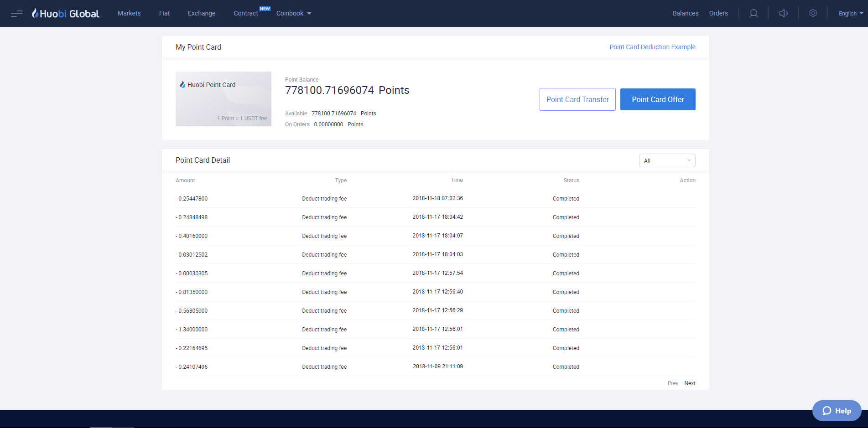Viewport: 868px width, 428px height.
Task: Click the Amount column header
Action: point(185,180)
